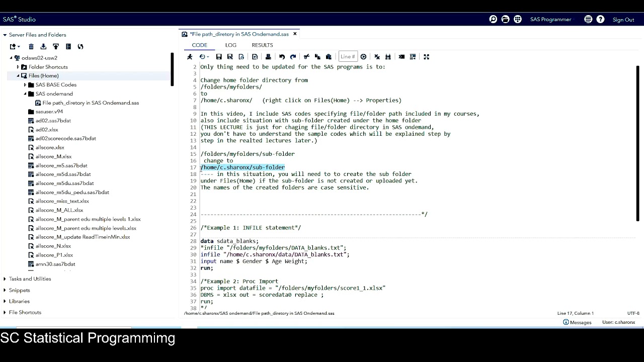Paste from the clipboard icon

329,57
